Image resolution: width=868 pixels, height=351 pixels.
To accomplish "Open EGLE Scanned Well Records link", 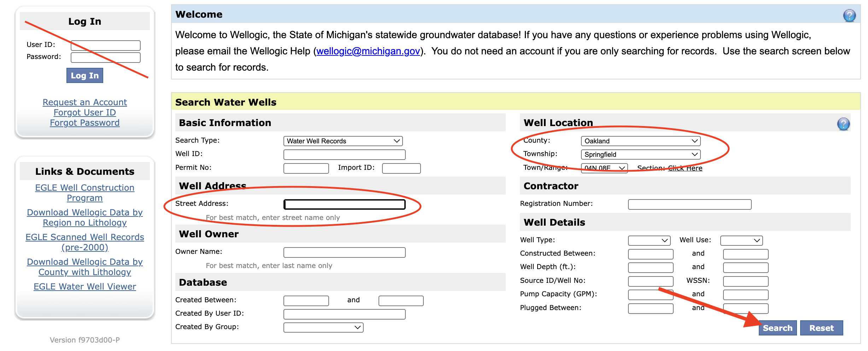I will [x=85, y=242].
